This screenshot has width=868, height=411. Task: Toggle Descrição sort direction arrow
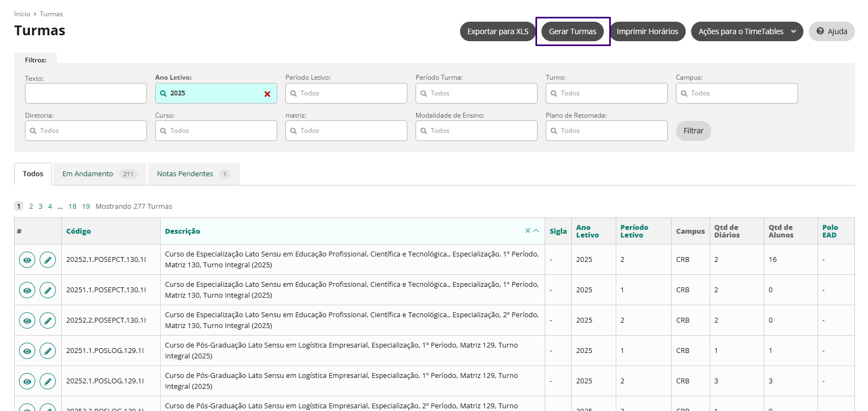point(536,230)
